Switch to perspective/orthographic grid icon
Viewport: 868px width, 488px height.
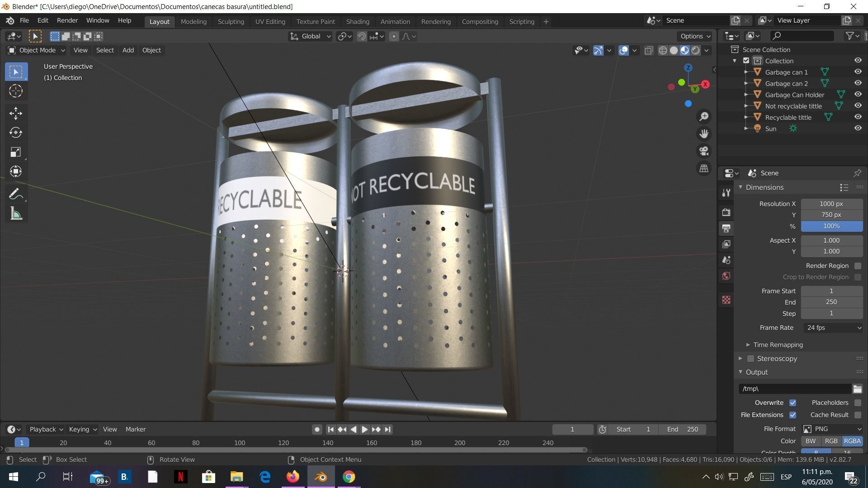704,169
